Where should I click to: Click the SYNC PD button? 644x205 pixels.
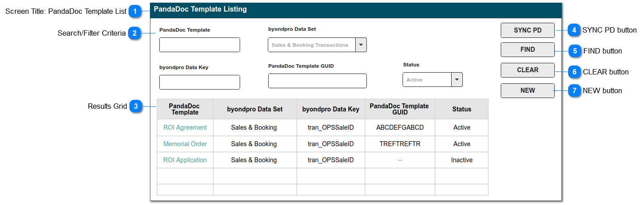tap(528, 30)
